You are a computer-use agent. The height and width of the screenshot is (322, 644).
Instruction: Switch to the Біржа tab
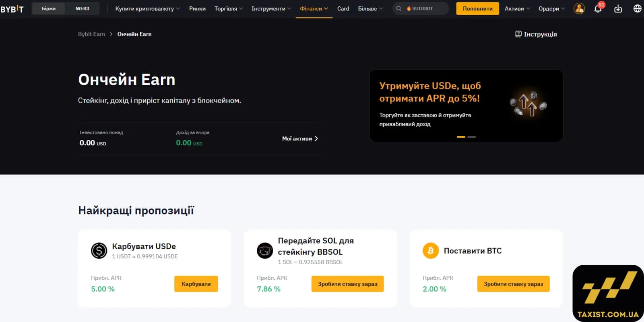tap(49, 8)
